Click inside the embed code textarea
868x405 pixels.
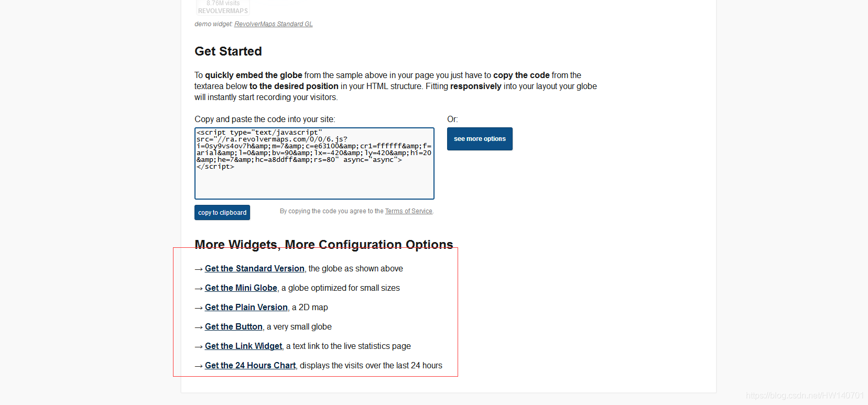click(314, 163)
